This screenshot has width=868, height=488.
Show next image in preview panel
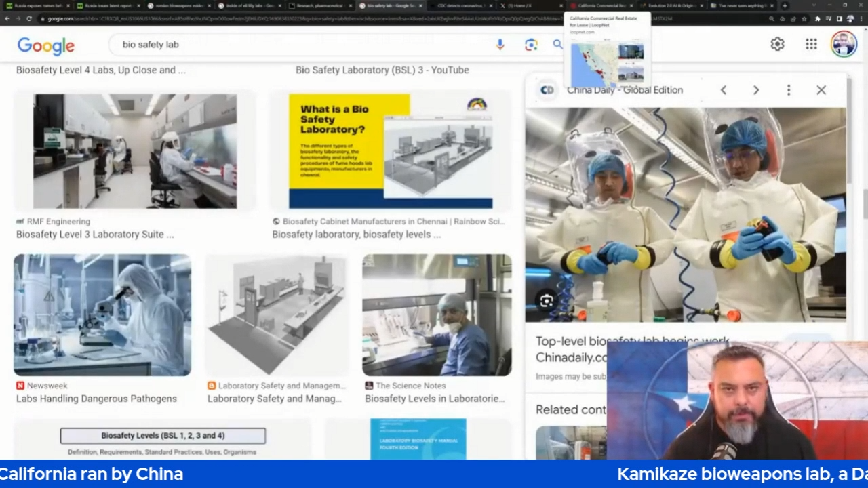[756, 90]
